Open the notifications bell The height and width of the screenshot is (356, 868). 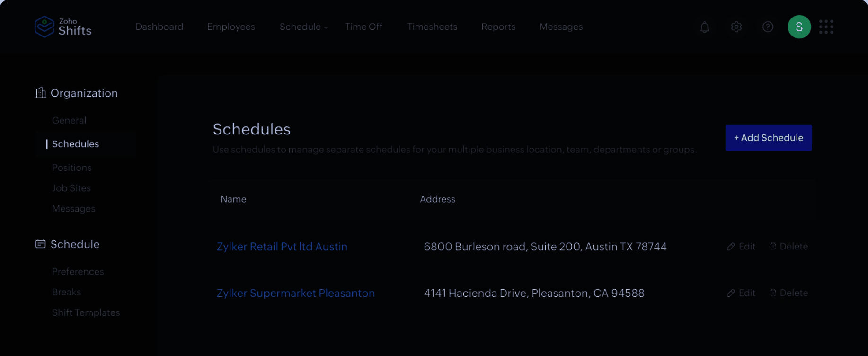[705, 27]
